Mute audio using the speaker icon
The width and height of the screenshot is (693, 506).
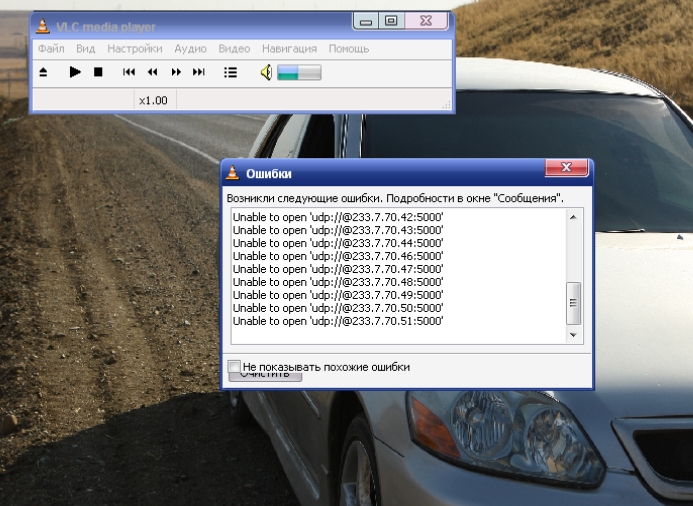click(x=266, y=72)
